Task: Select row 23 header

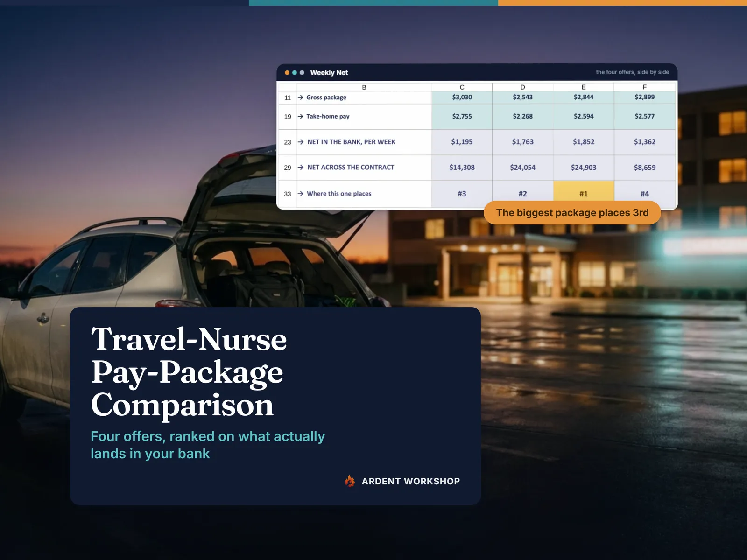Action: pos(288,142)
